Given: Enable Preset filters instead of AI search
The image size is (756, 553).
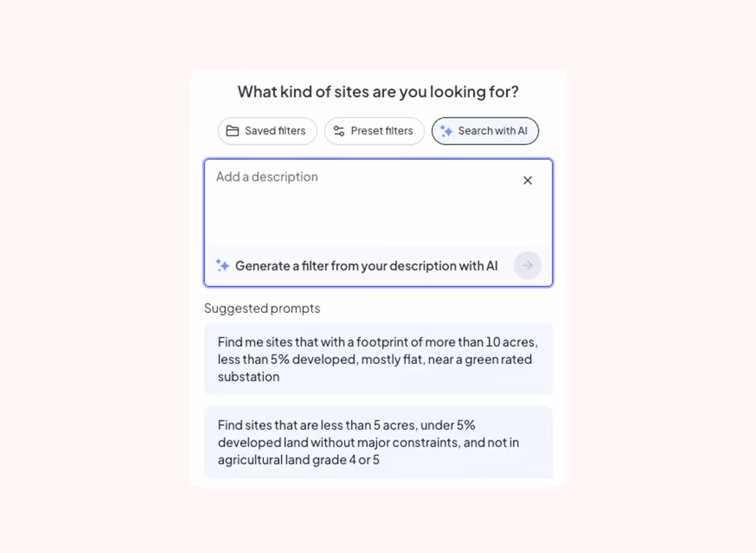Looking at the screenshot, I should (x=374, y=131).
